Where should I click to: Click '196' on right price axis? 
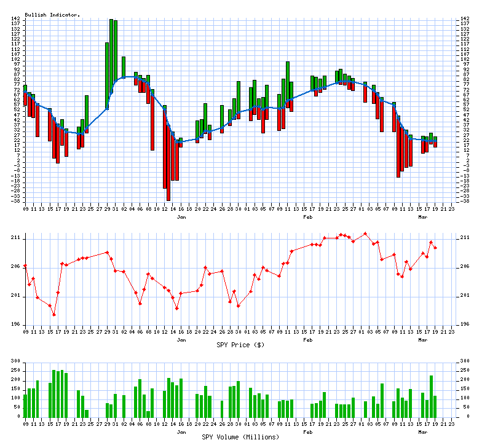tap(463, 324)
